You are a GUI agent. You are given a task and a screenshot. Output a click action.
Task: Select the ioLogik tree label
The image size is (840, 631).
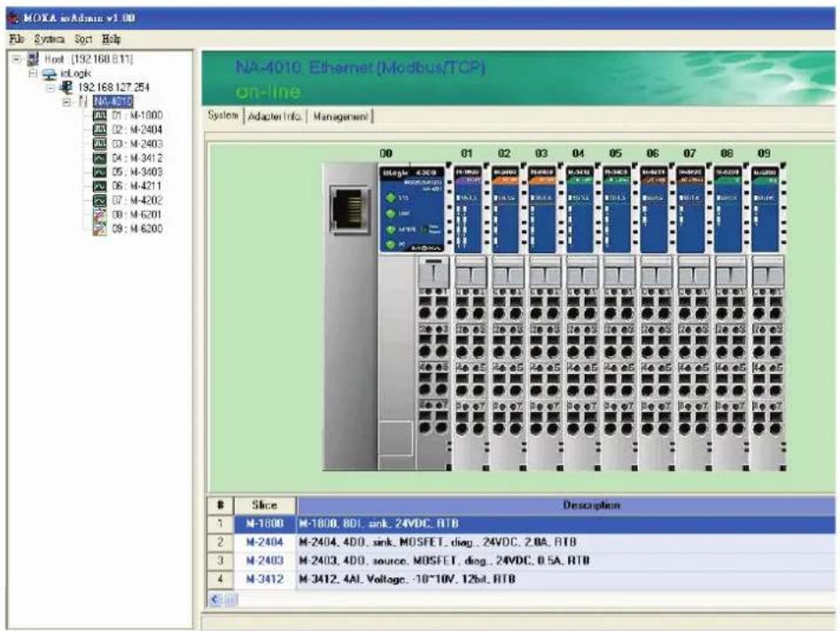coord(75,73)
